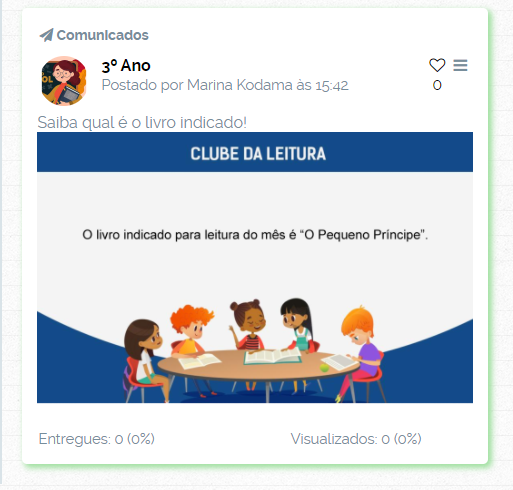Click the open book at the table center
Viewport: 513px width, 490px height.
coord(272,356)
